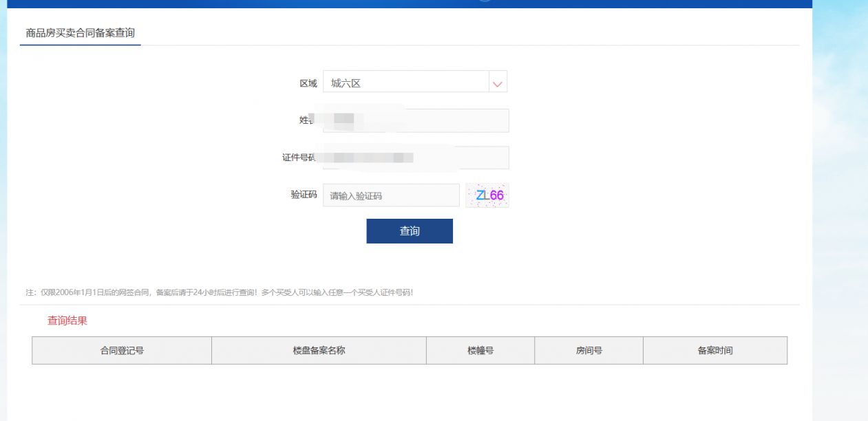Click the 请输入验证码 captcha input box

(x=391, y=195)
